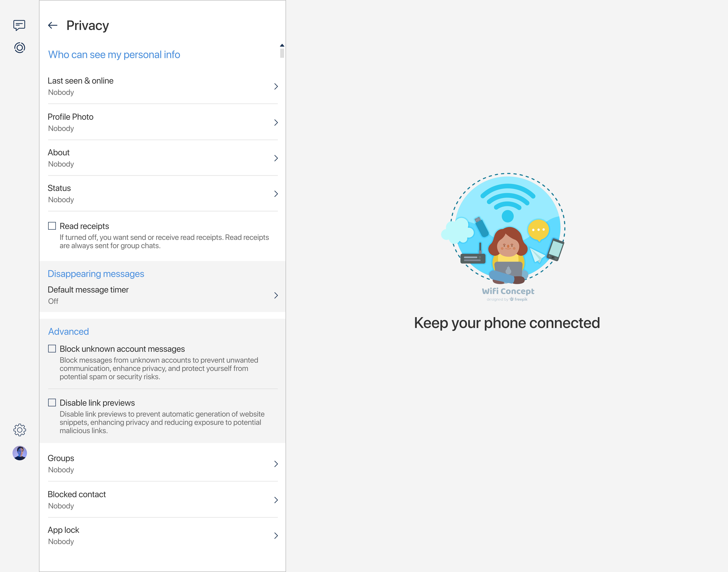Click the Block unknown account messages label
Screen dimensions: 728x572
pyautogui.click(x=122, y=349)
